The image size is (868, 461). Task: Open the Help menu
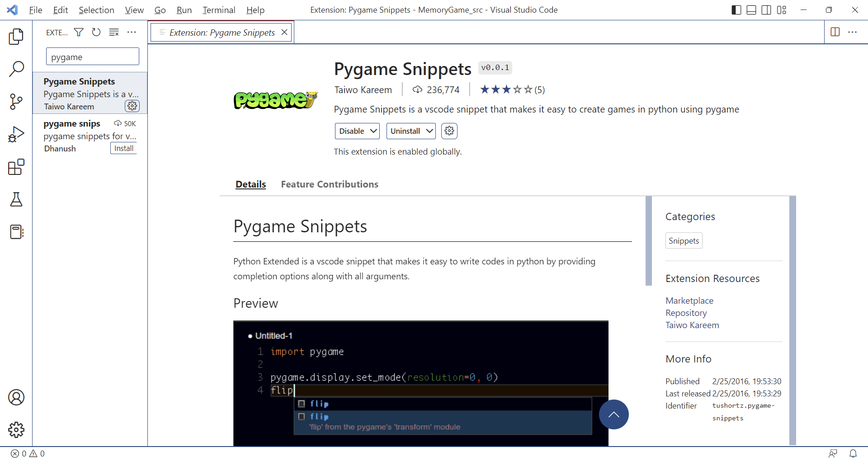255,10
